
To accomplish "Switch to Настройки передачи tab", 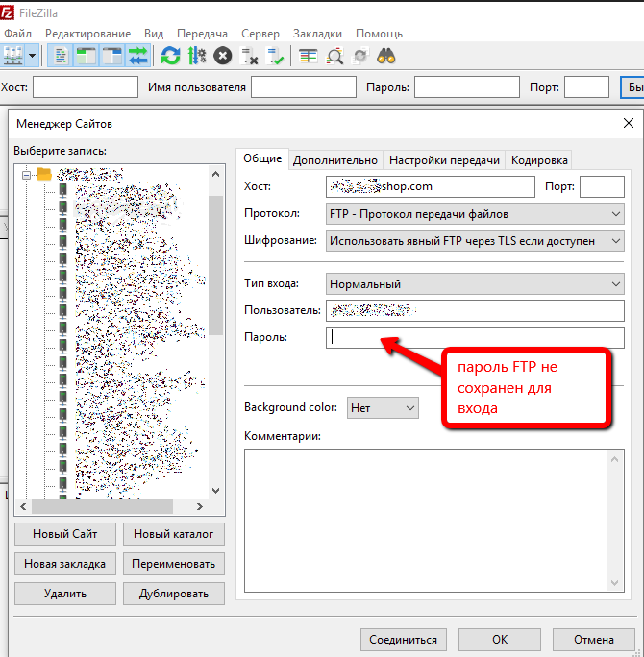I will [444, 160].
